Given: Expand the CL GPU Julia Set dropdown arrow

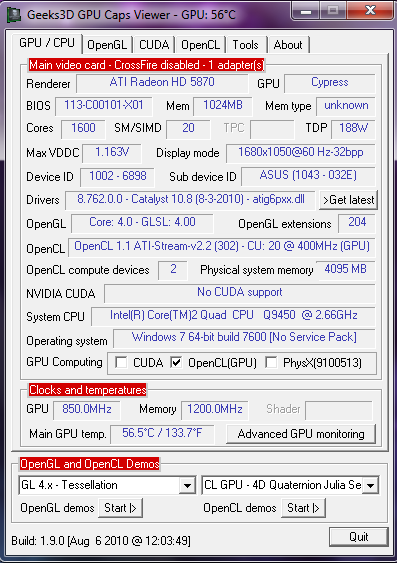Looking at the screenshot, I should 370,485.
